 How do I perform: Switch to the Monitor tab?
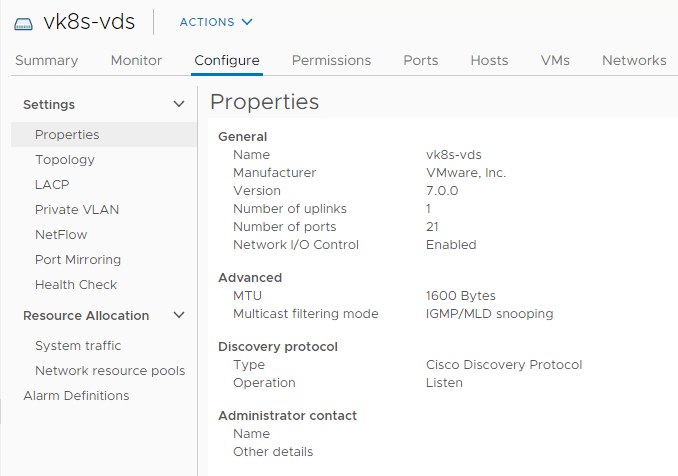[x=136, y=61]
